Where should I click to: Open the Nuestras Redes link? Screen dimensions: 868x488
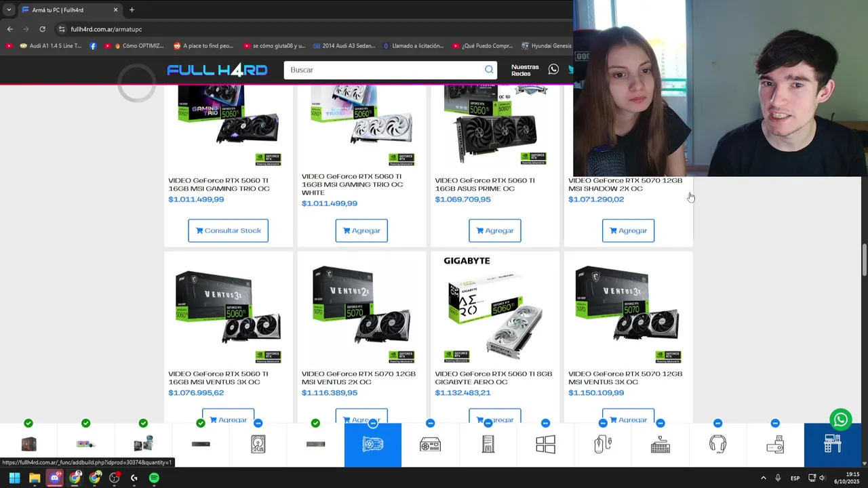(x=525, y=70)
